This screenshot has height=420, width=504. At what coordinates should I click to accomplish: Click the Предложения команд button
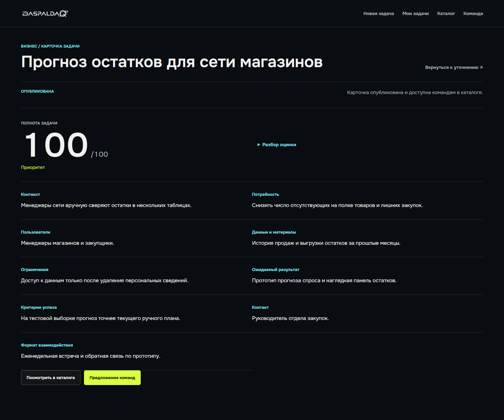click(112, 378)
